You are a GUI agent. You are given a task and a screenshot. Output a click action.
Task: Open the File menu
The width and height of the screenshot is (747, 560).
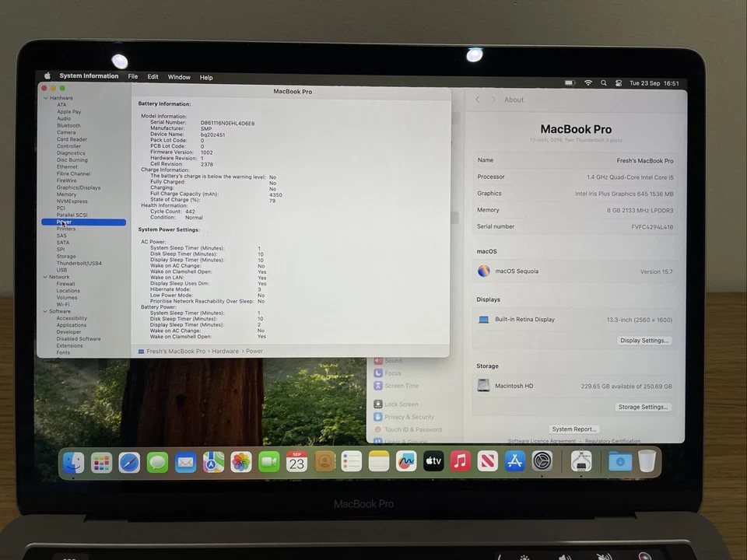pyautogui.click(x=133, y=76)
